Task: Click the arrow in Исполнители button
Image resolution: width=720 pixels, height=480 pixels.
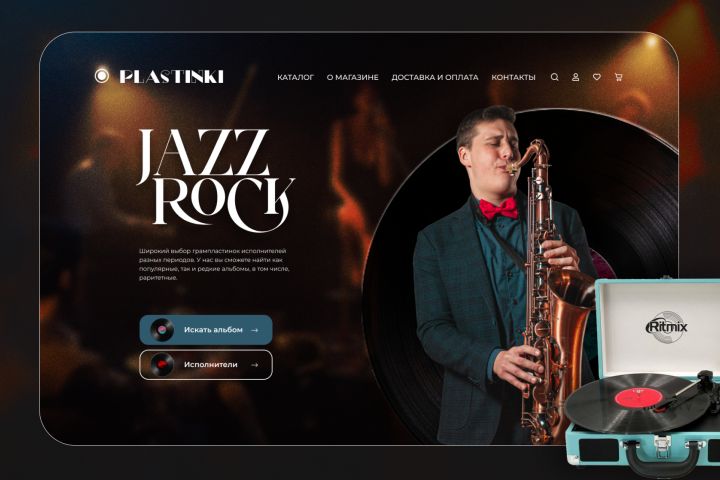Action: [x=255, y=365]
